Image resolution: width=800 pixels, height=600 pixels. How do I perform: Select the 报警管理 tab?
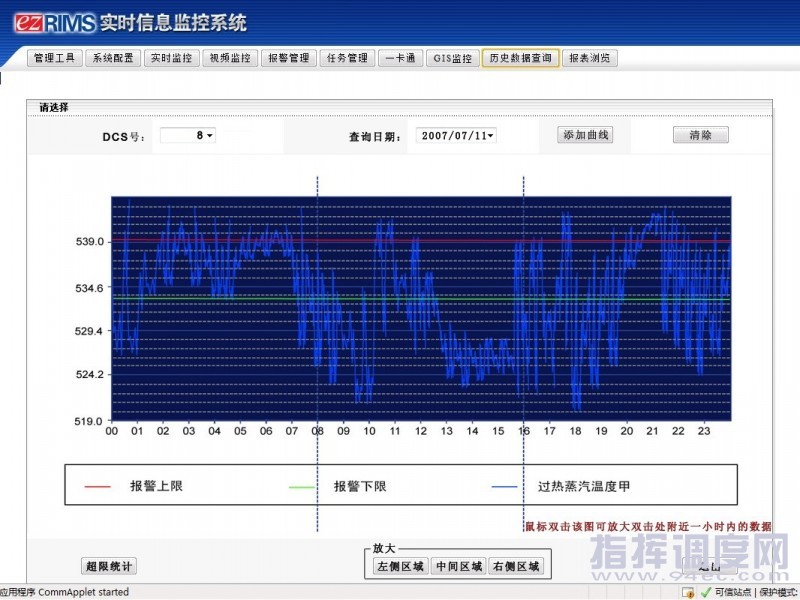(x=289, y=58)
